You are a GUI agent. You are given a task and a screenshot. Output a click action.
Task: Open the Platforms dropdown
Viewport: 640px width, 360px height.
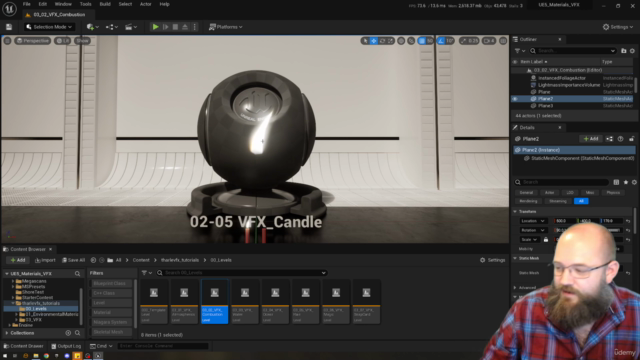tap(226, 27)
